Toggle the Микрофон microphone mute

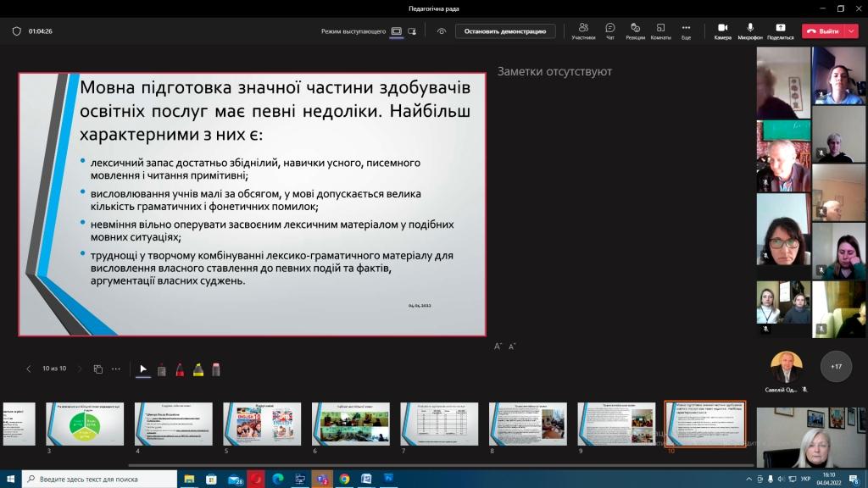coord(750,30)
